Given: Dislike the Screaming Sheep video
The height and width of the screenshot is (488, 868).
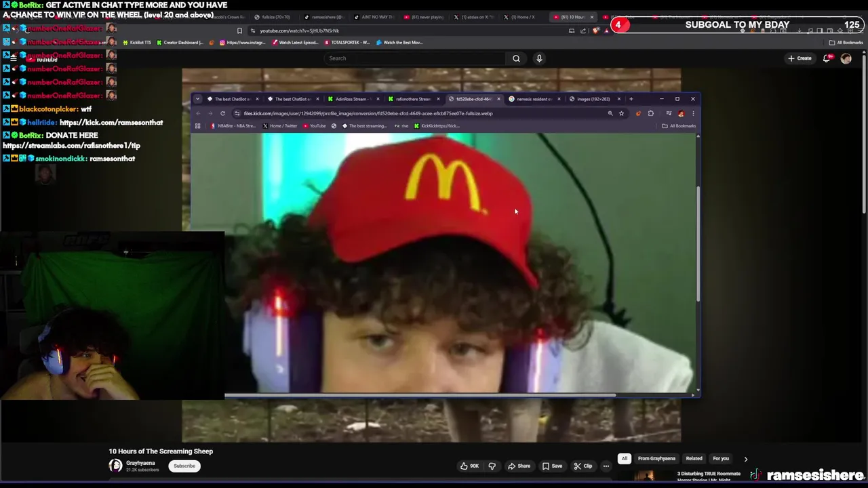Looking at the screenshot, I should point(492,466).
